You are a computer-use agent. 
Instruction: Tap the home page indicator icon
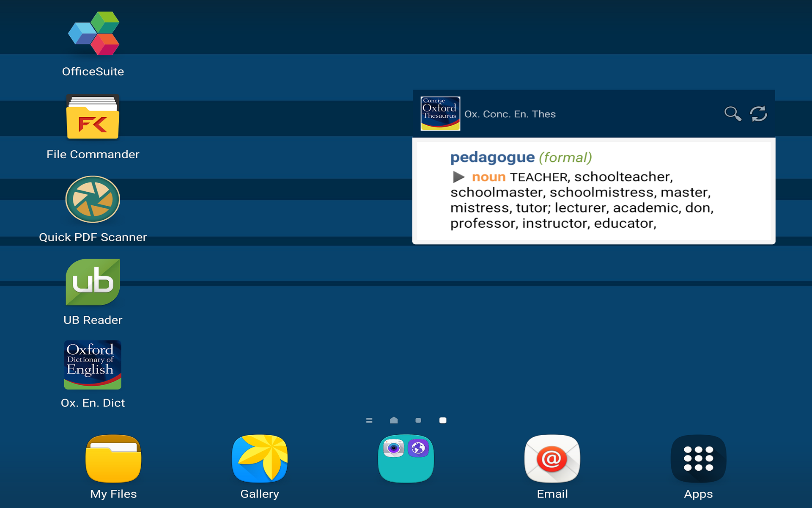(394, 420)
